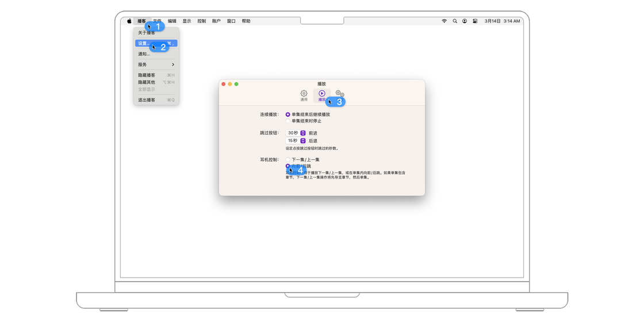This screenshot has height=322, width=644.
Task: Select the 播放 playback tab icon
Action: click(x=321, y=95)
